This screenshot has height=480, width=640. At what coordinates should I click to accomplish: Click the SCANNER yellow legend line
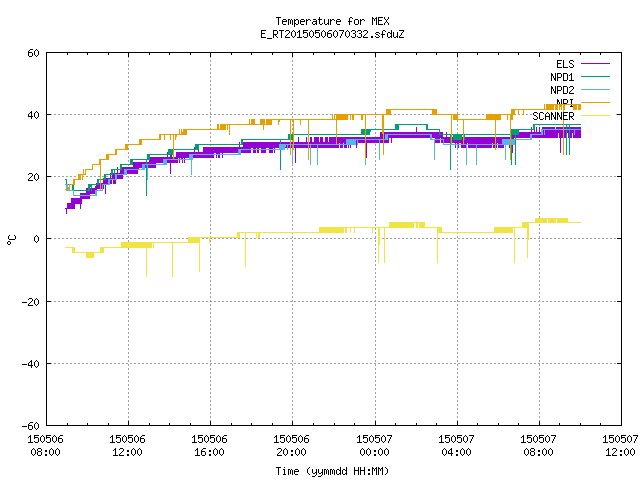[x=595, y=116]
